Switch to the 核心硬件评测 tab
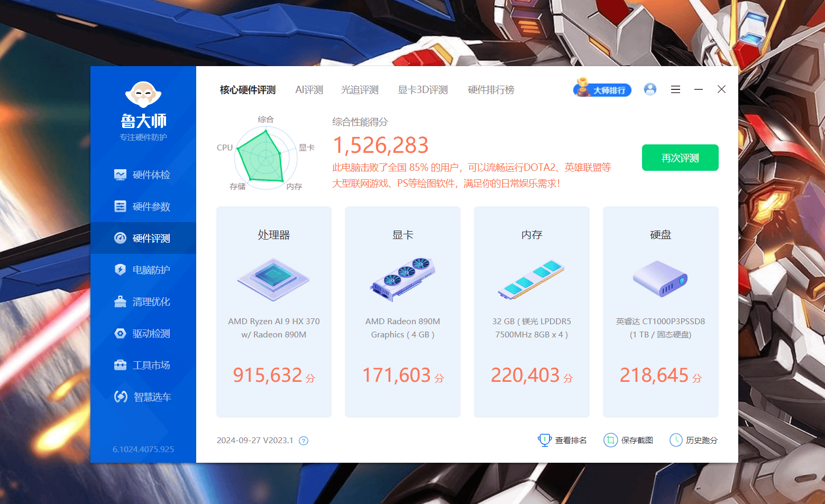This screenshot has height=504, width=825. pos(248,90)
